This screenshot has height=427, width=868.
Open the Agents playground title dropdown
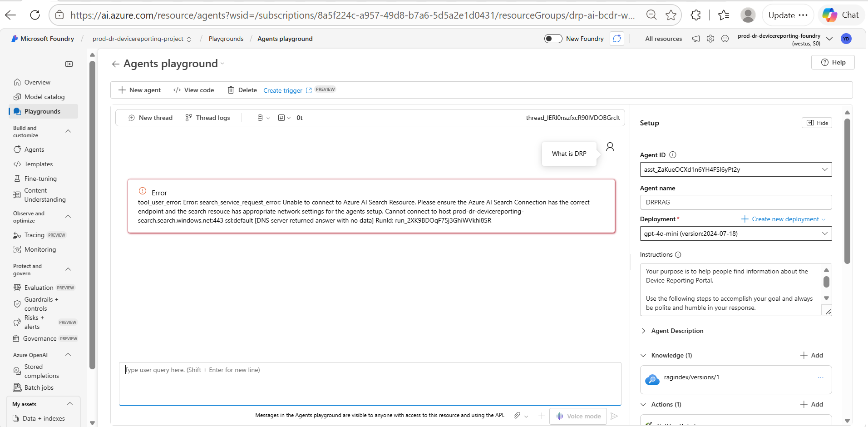pos(222,64)
